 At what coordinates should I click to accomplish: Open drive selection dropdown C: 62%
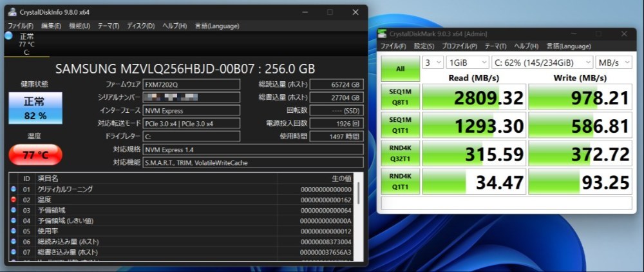pyautogui.click(x=542, y=63)
